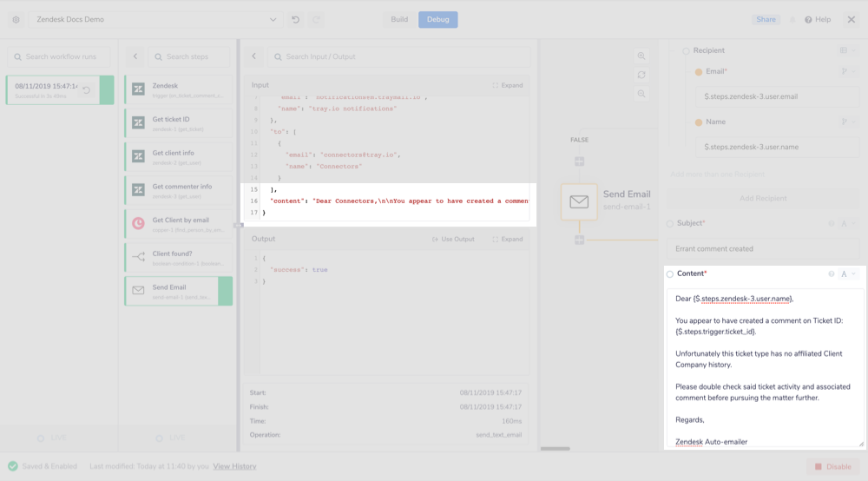This screenshot has width=868, height=481.
Task: Select the Send Email node on canvas
Action: pos(579,201)
